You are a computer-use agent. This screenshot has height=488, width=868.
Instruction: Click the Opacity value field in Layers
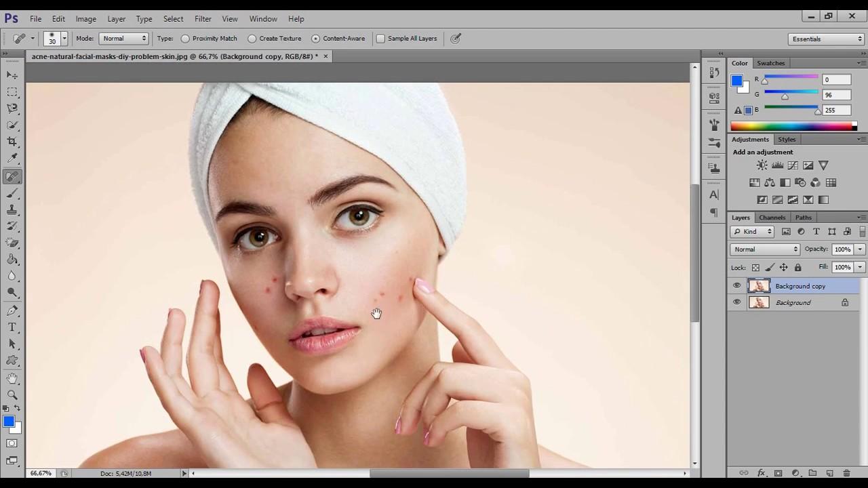[842, 249]
